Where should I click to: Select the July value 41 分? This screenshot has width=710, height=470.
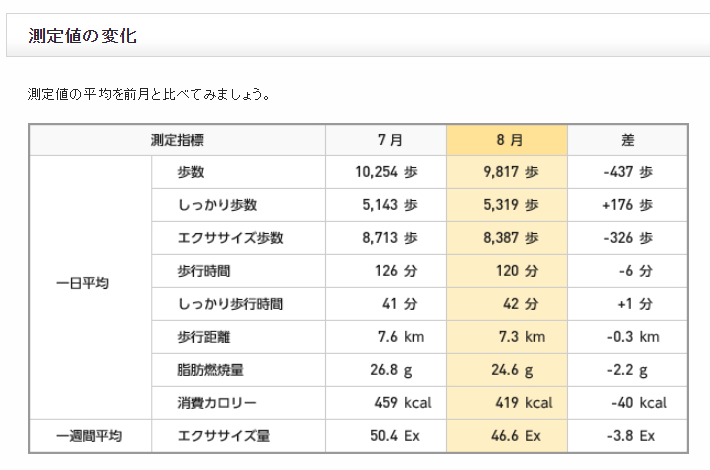click(400, 304)
